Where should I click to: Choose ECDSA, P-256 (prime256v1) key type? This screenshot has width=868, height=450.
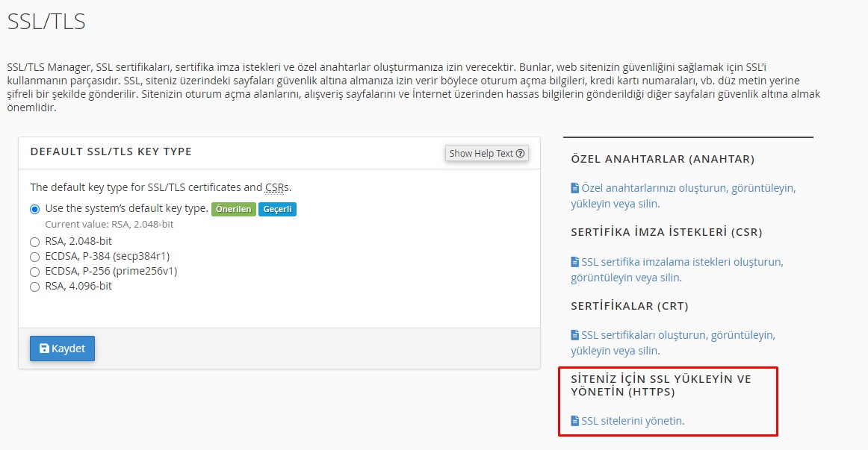35,272
